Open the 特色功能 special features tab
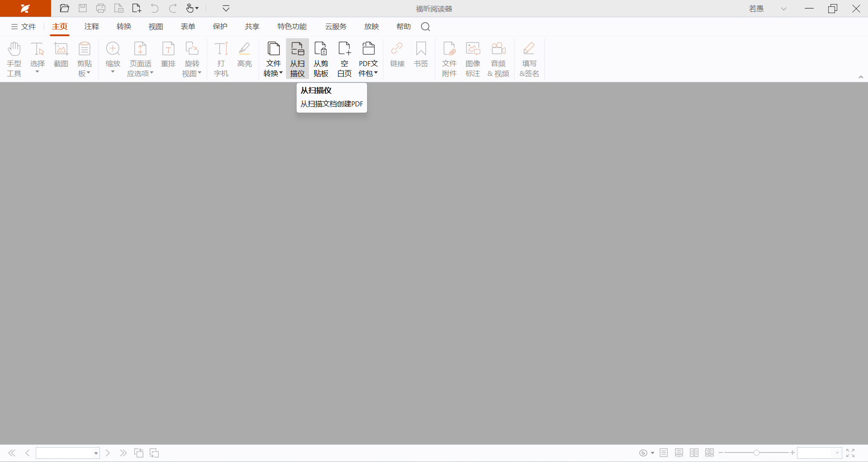 pyautogui.click(x=292, y=27)
